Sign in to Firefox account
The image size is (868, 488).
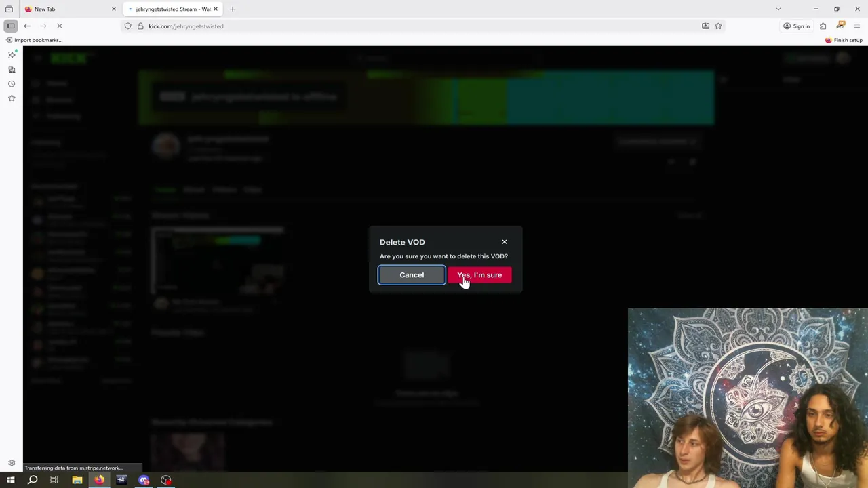pyautogui.click(x=796, y=26)
